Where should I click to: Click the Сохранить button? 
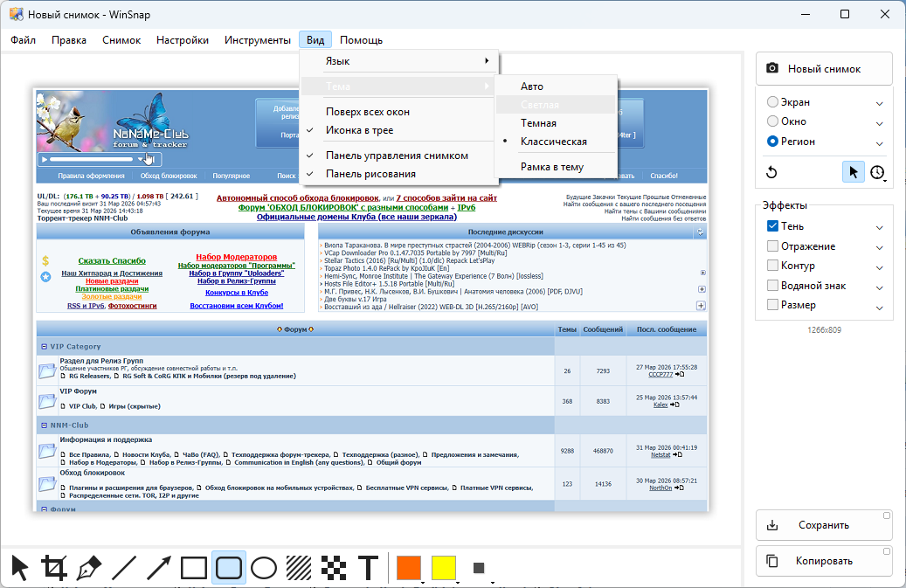click(x=824, y=526)
